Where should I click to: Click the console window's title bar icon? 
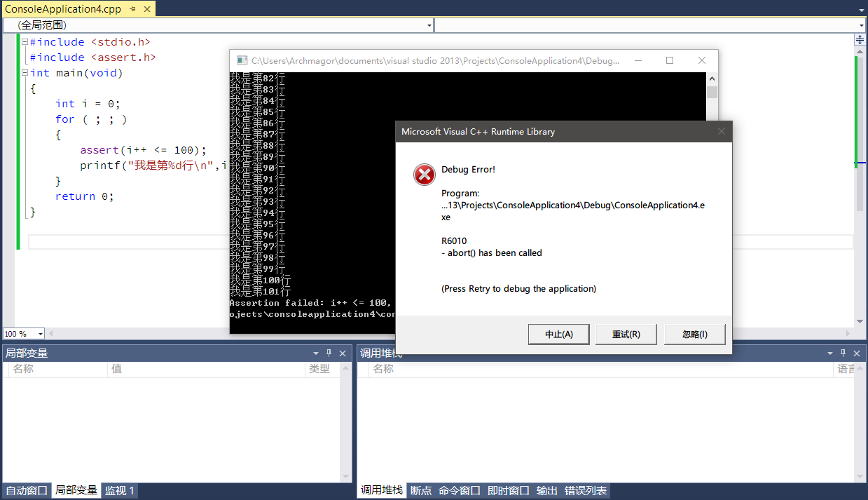(241, 61)
